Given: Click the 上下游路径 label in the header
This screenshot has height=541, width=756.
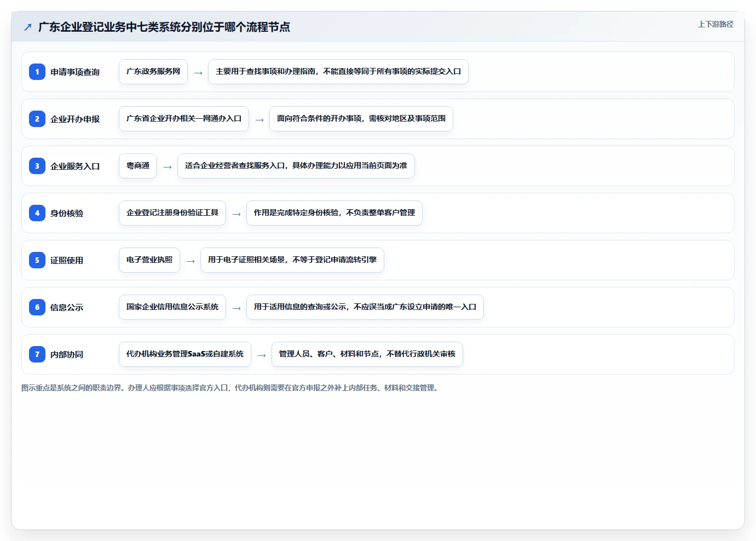Looking at the screenshot, I should (715, 24).
